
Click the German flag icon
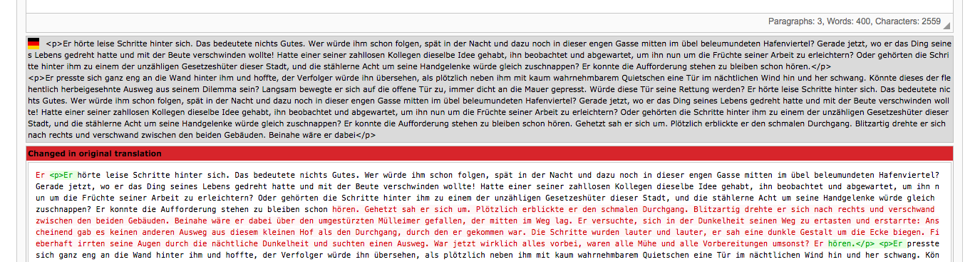(x=33, y=43)
